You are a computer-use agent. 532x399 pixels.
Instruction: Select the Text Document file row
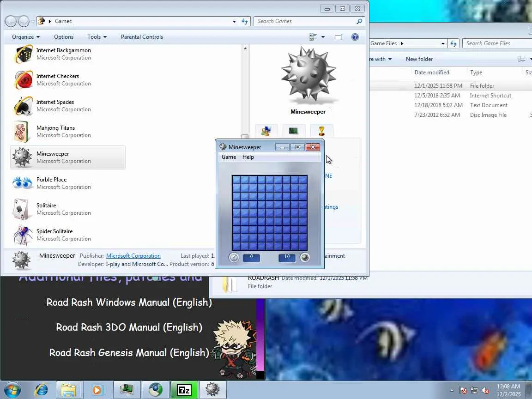451,105
